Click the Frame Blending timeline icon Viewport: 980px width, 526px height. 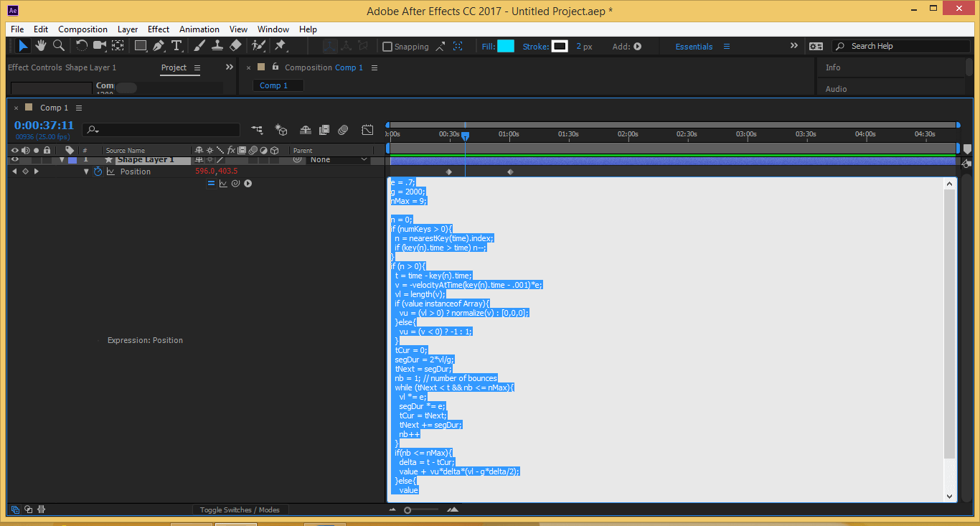pos(324,130)
